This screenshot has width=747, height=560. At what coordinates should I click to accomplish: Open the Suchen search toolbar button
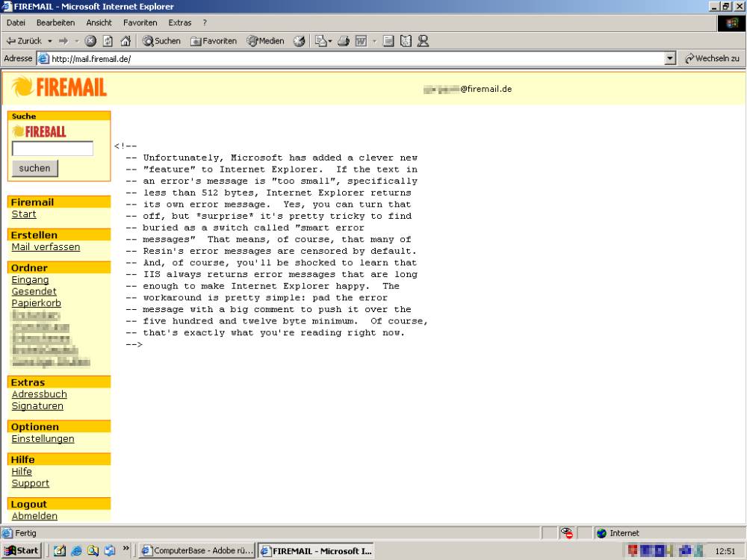pyautogui.click(x=161, y=41)
